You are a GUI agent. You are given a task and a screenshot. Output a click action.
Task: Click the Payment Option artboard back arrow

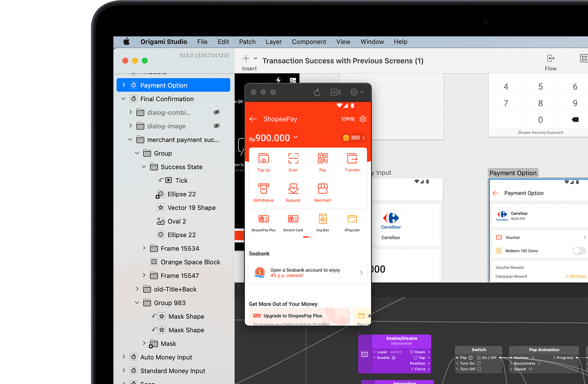[x=496, y=193]
